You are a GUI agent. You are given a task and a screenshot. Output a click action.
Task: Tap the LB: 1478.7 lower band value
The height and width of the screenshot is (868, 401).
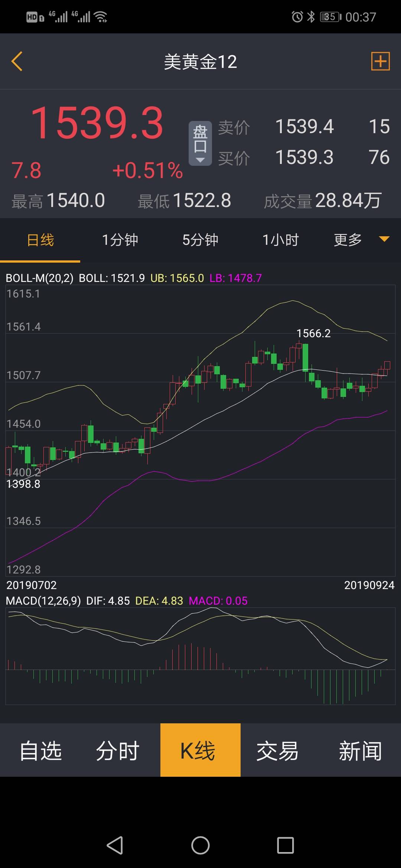click(236, 278)
